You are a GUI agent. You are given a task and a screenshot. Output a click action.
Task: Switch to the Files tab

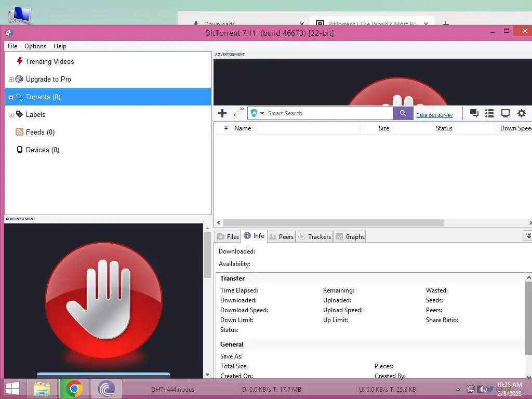click(228, 237)
